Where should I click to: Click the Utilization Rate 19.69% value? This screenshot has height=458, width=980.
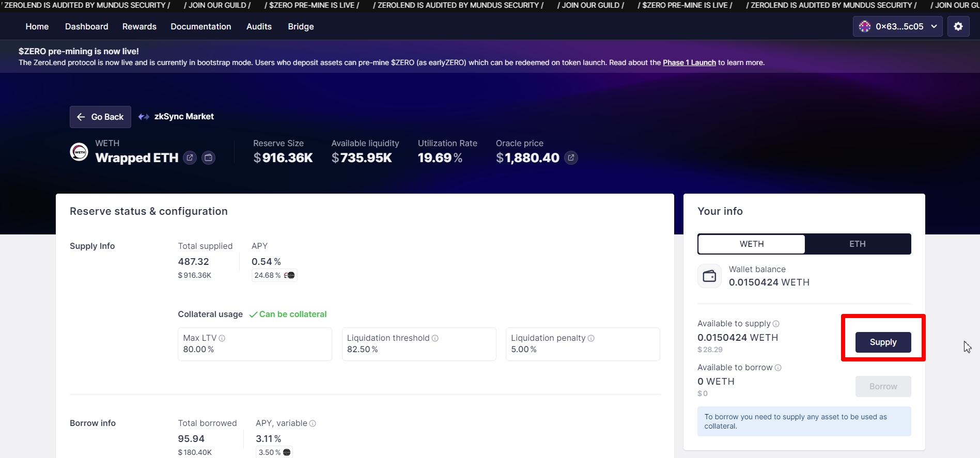click(x=440, y=158)
